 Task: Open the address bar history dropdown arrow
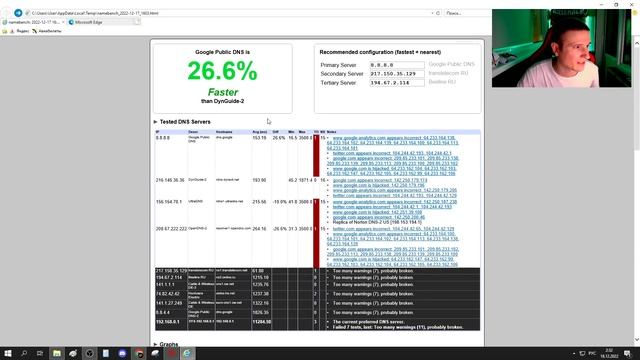point(432,13)
